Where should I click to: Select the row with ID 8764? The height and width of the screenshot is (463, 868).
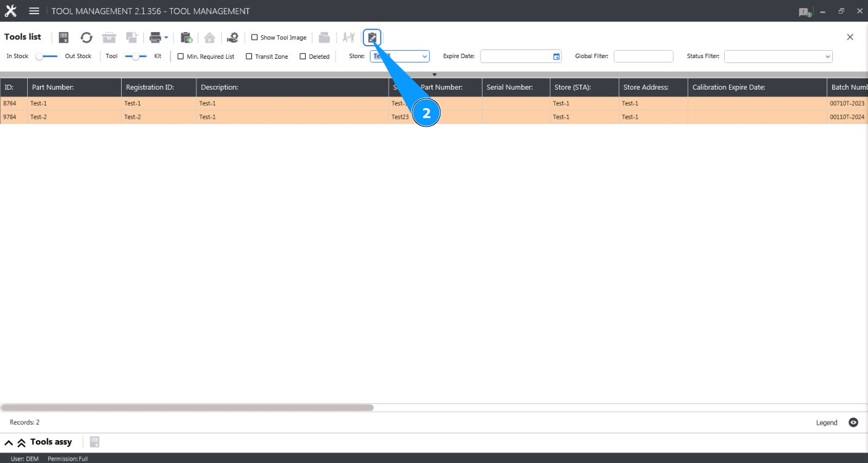coord(434,103)
